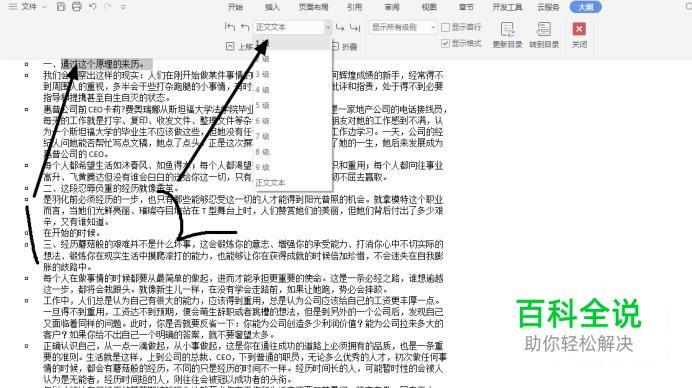The image size is (692, 388).
Task: Click outline marker beside 惠普公司前 CEO paragraph
Action: 27,109
